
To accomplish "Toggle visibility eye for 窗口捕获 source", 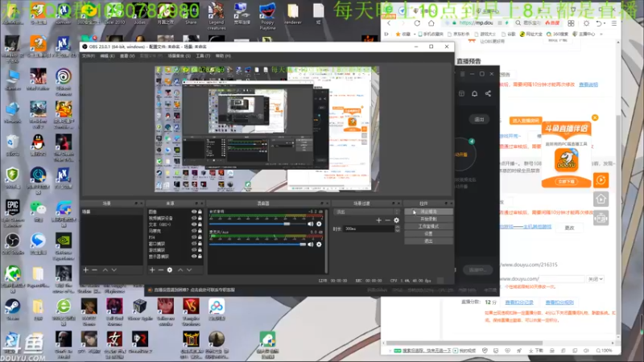I will coord(194,244).
